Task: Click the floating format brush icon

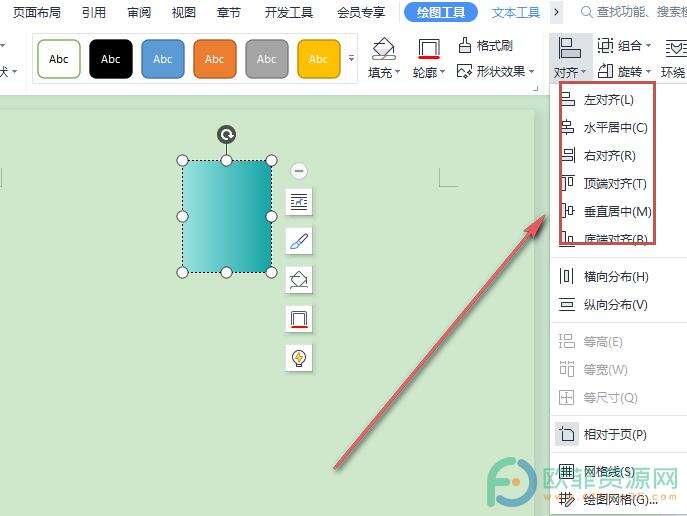Action: pyautogui.click(x=299, y=241)
